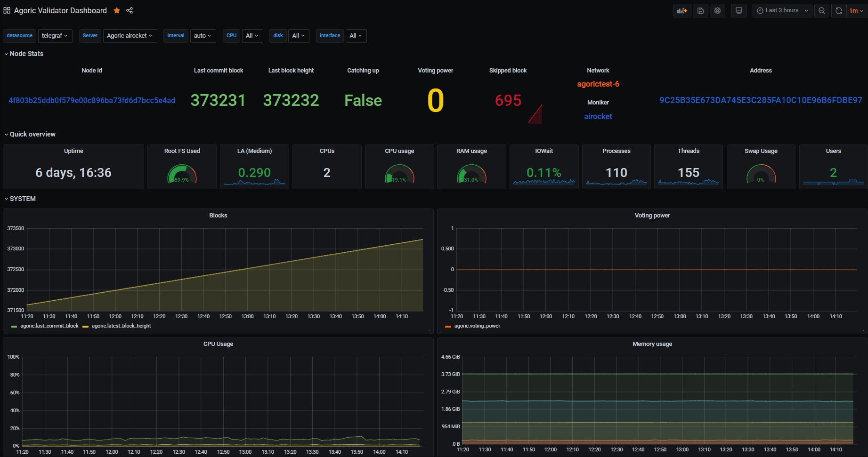Click the Users value 2
Image resolution: width=868 pixels, height=457 pixels.
click(833, 173)
